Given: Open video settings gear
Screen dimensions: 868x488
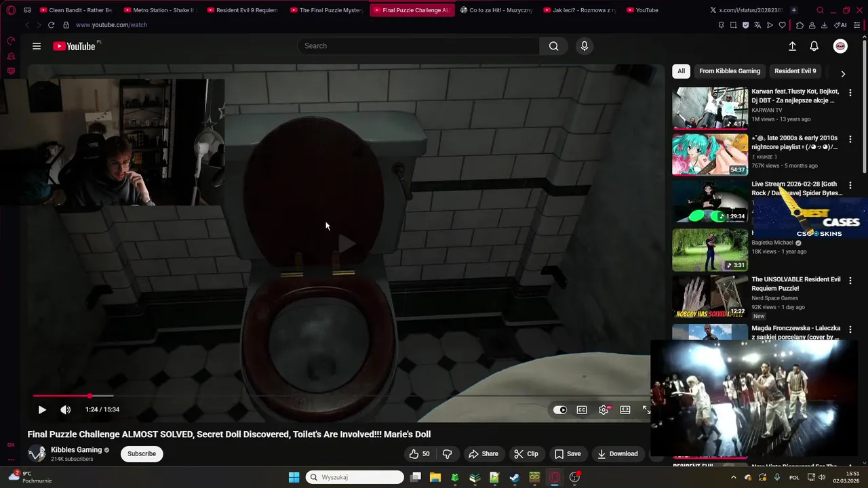Looking at the screenshot, I should [604, 409].
